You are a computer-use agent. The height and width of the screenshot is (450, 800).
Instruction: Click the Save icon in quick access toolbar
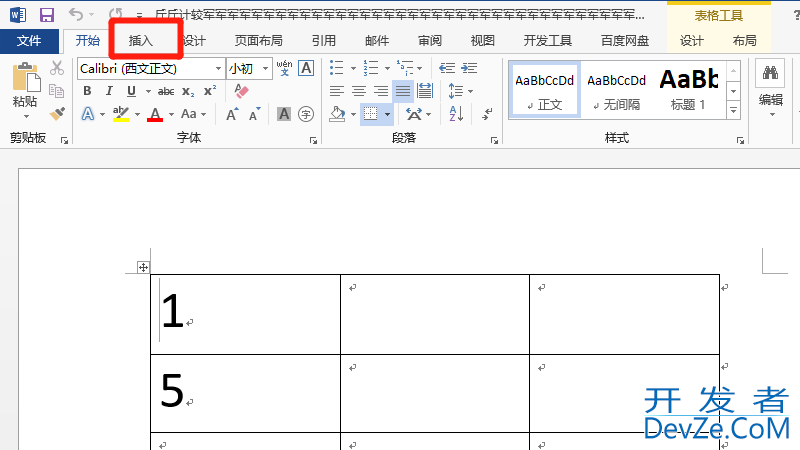46,15
